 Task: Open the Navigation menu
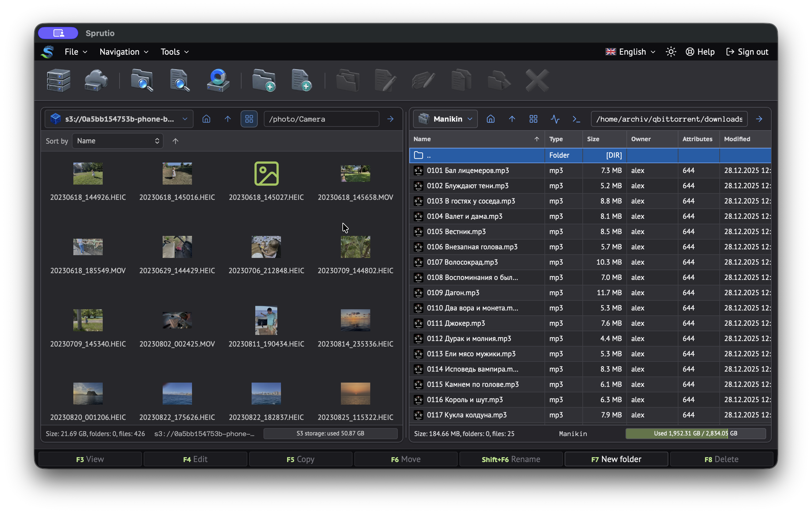coord(124,52)
